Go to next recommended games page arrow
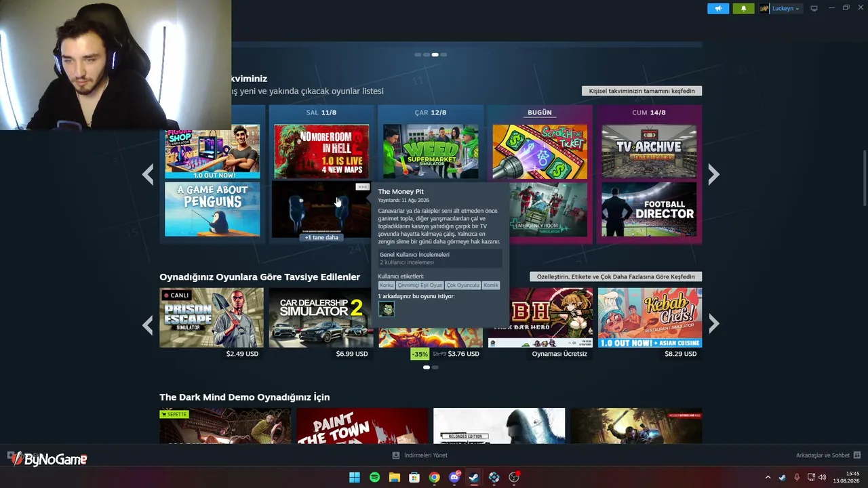 pyautogui.click(x=713, y=325)
